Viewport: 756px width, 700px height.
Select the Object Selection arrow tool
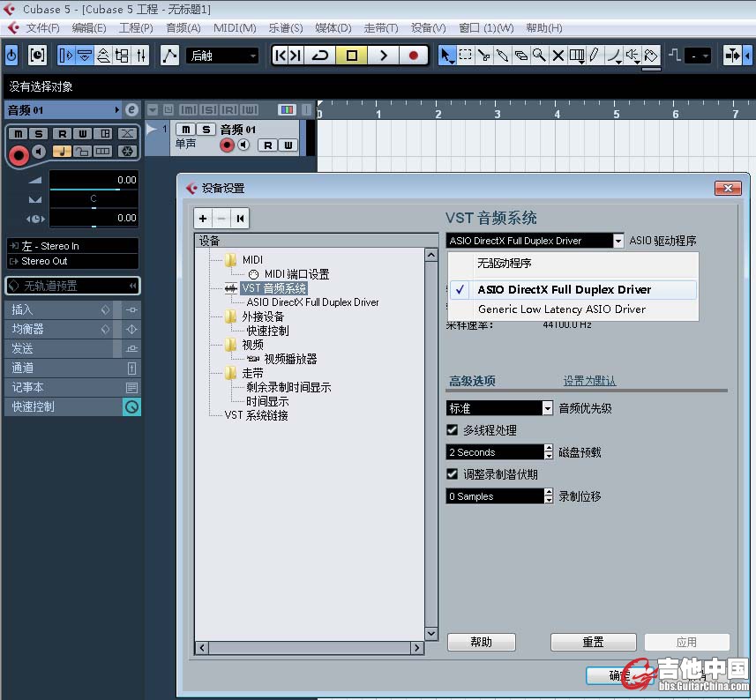tap(446, 56)
